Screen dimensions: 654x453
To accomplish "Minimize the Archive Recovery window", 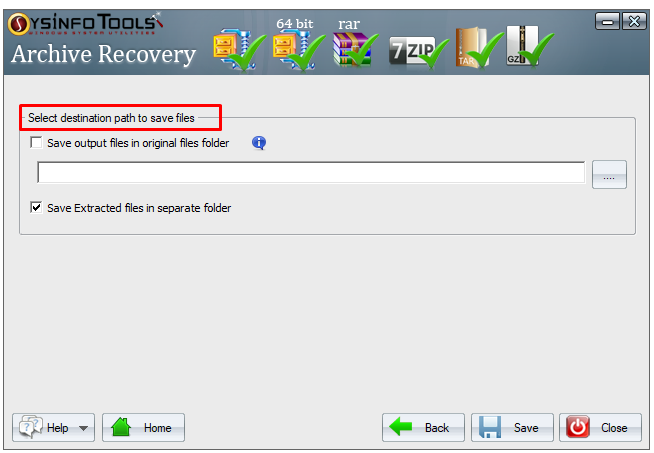I will (607, 21).
